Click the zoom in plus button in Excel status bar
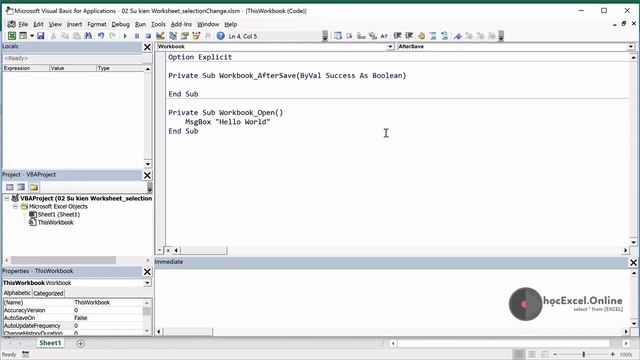Screen dimensions: 640x360 [613, 354]
